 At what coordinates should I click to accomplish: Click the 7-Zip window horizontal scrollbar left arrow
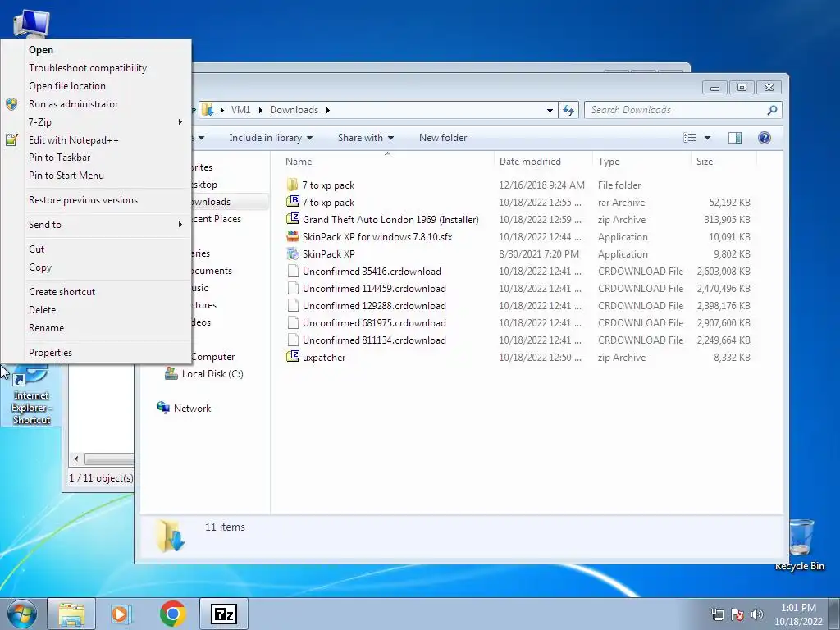(x=76, y=459)
